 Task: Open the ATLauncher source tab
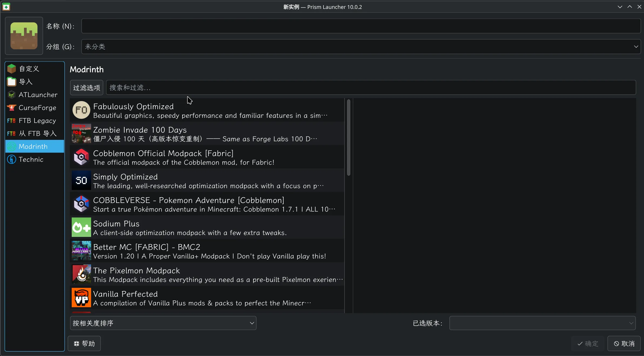[x=35, y=95]
